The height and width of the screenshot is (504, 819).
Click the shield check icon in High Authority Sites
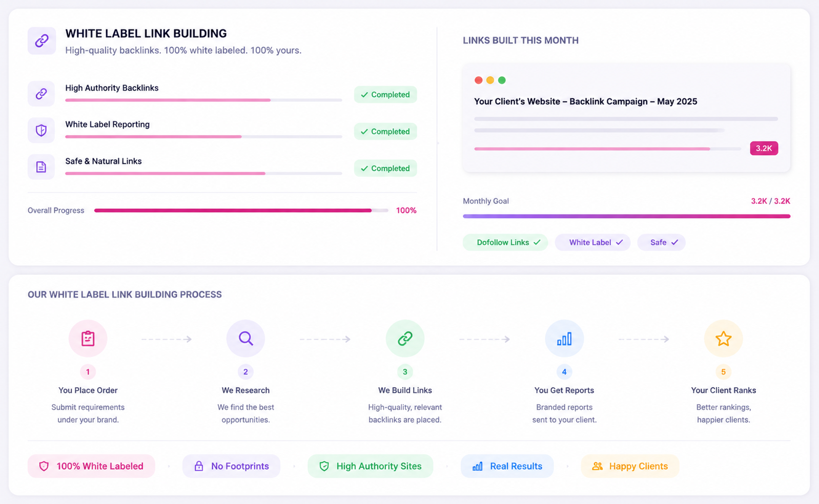324,466
